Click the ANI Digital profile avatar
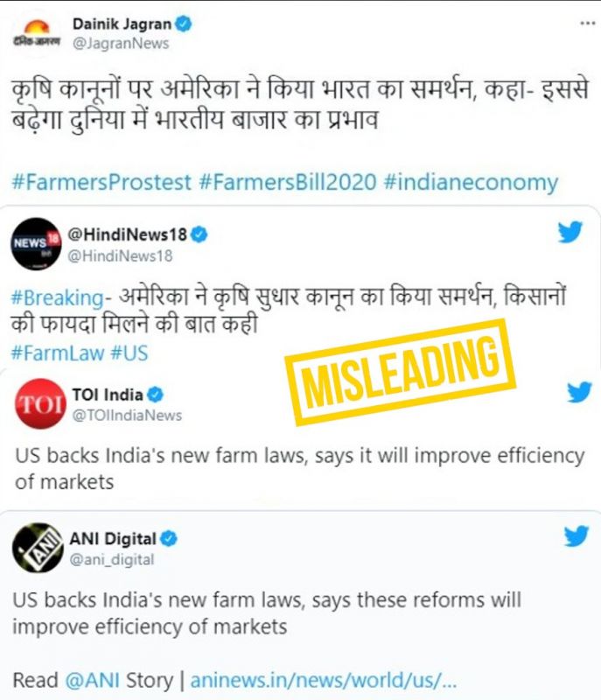601x700 pixels. 38,548
